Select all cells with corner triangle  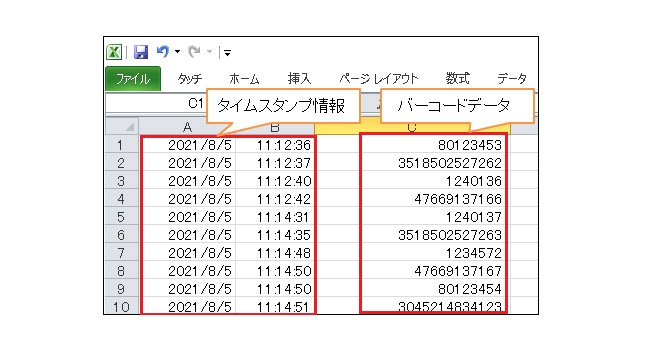click(x=122, y=126)
